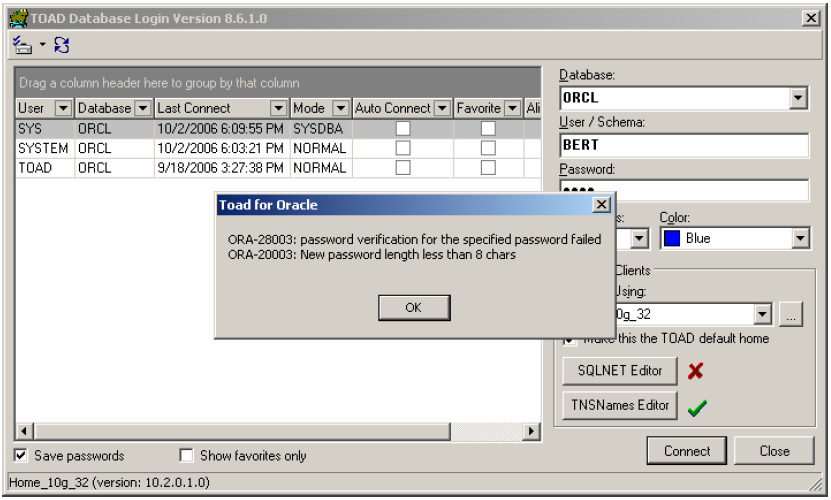
Task: Click the connection list options toolbar icon
Action: [22, 45]
